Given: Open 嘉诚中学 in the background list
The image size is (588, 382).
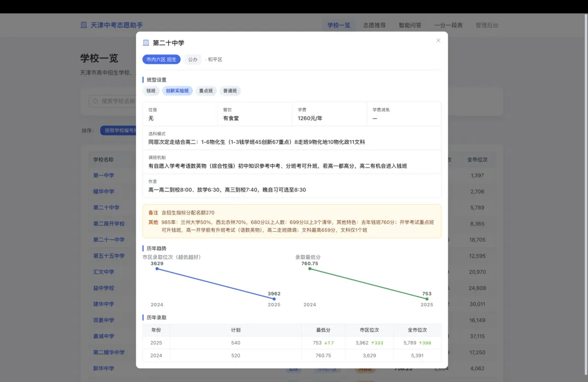Looking at the screenshot, I should 103,336.
